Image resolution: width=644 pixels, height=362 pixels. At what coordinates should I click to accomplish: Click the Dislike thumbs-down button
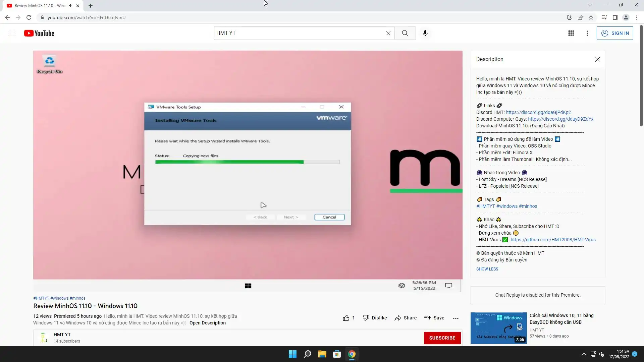375,318
